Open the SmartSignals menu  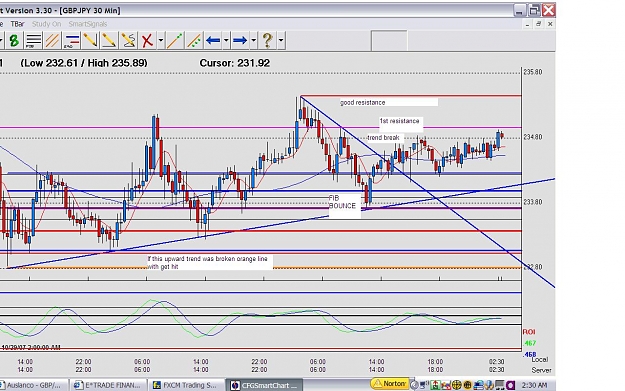[88, 24]
